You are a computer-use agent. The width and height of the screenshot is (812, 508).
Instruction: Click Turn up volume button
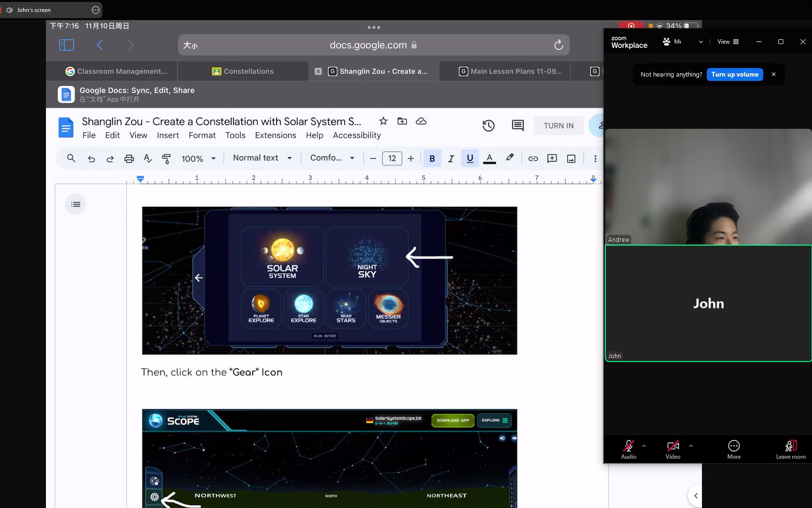click(735, 74)
